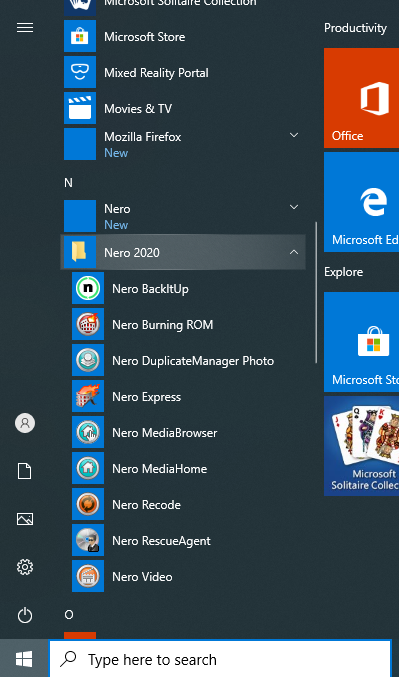Select the Mozilla Firefox label

(142, 137)
